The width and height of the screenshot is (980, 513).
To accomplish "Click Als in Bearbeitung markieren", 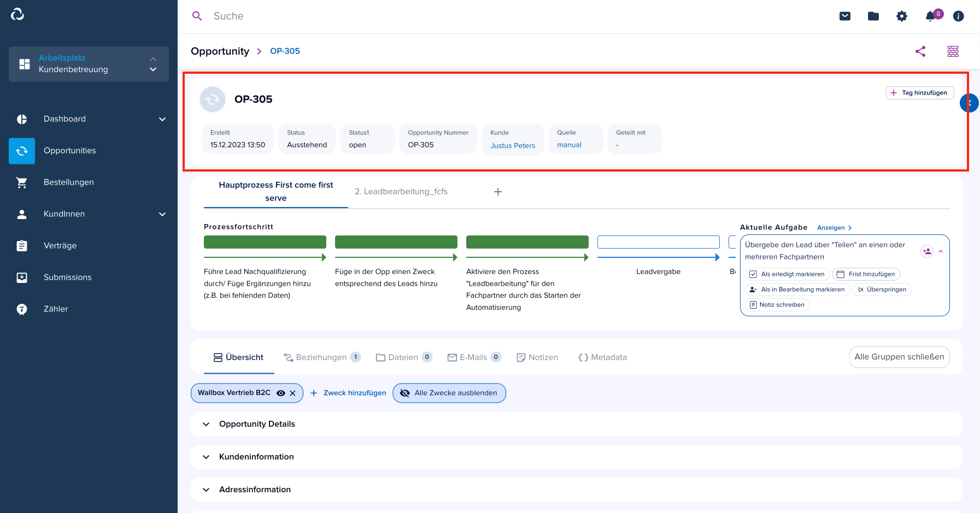I will click(x=797, y=290).
